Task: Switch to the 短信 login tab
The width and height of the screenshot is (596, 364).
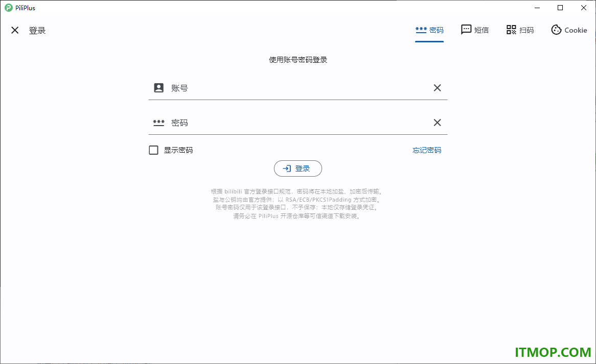Action: [475, 30]
